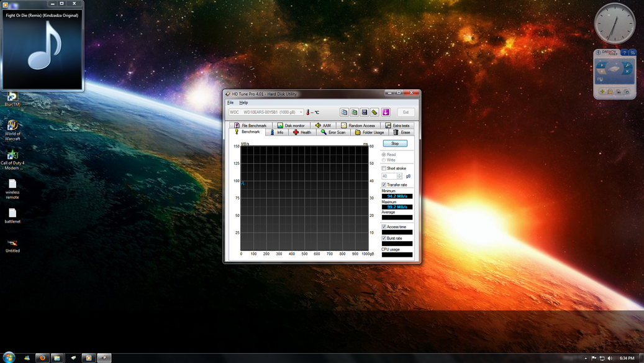
Task: Select the Write radio button
Action: pyautogui.click(x=384, y=160)
